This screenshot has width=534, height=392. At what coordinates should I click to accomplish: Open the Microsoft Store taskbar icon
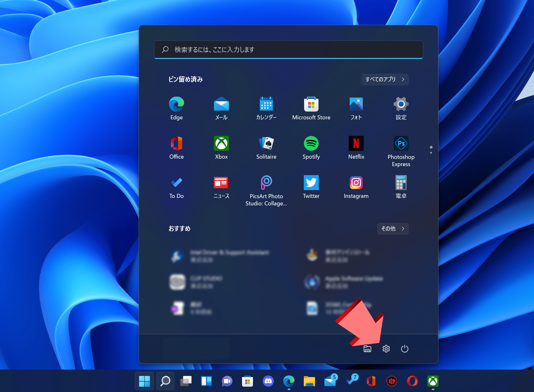[248, 381]
